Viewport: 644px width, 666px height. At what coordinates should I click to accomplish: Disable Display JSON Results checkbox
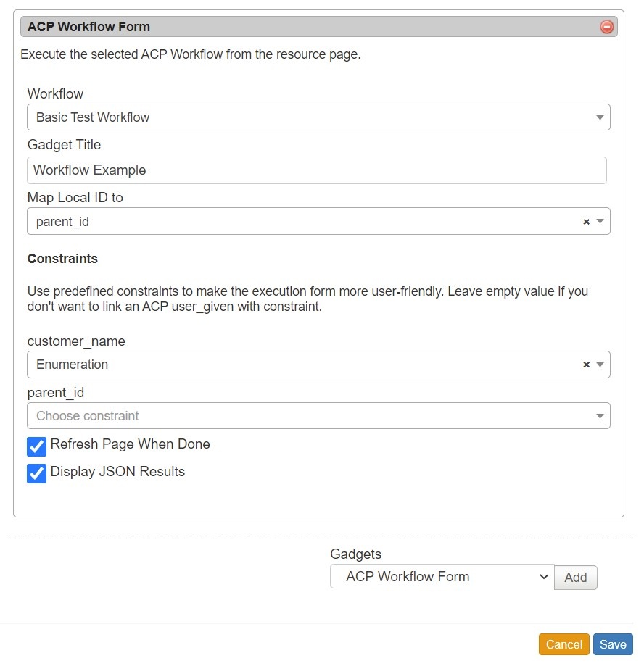(x=36, y=473)
